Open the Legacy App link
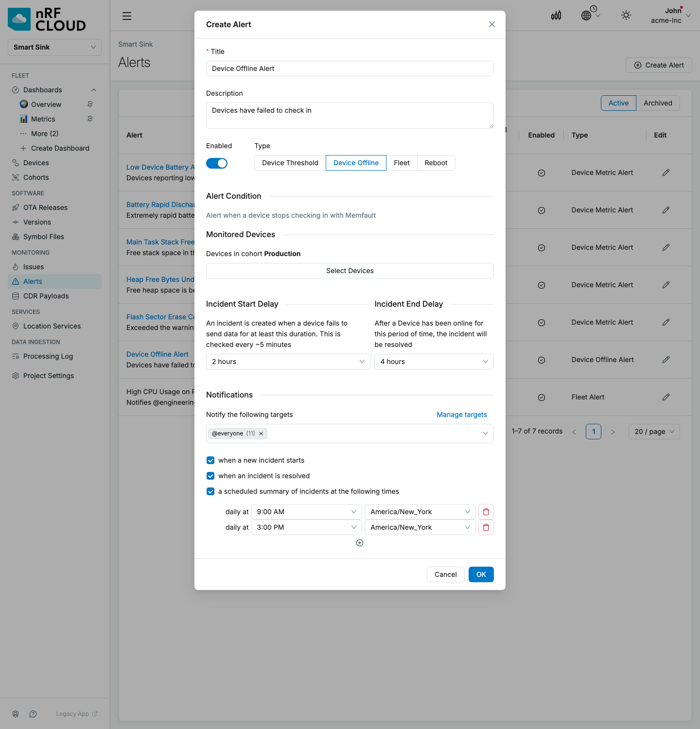This screenshot has width=700, height=729. point(77,714)
